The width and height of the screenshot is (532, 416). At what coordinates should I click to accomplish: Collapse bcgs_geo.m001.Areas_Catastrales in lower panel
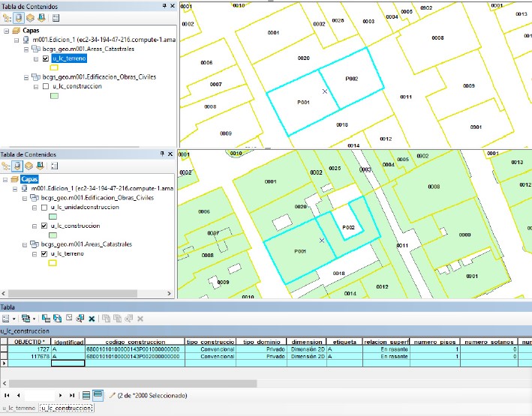26,244
